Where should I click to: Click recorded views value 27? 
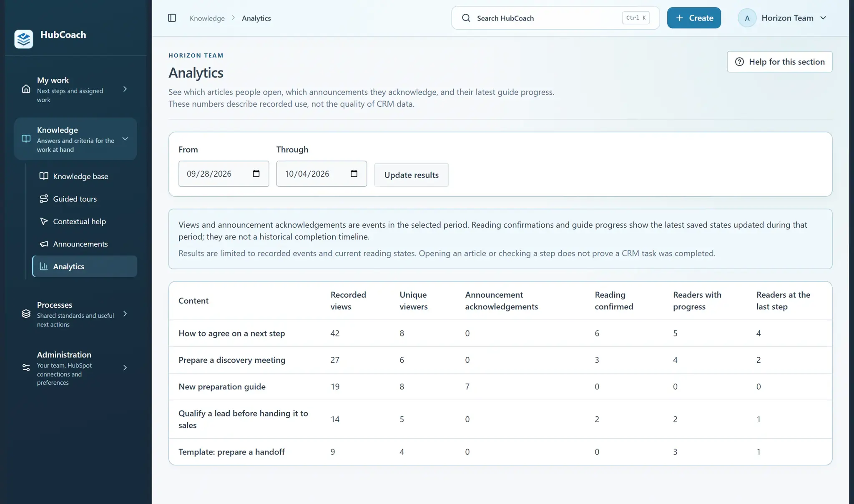pos(335,360)
